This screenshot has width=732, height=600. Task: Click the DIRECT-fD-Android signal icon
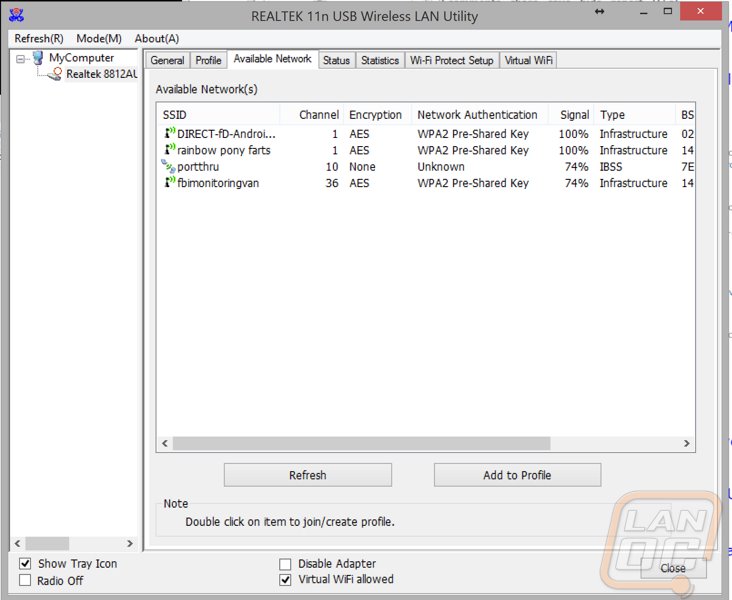click(170, 133)
